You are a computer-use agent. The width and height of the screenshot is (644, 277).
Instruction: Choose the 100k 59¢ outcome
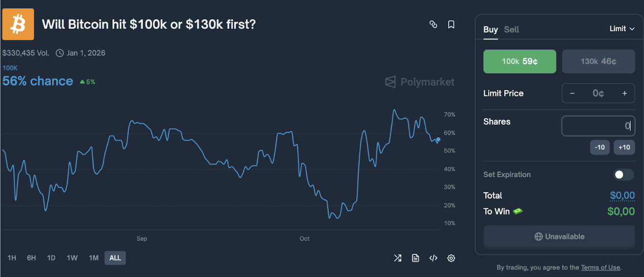pos(519,62)
